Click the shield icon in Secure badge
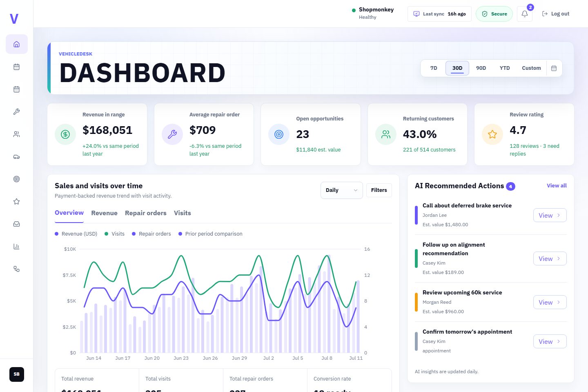Viewport: 588px width, 392px height. pos(485,14)
